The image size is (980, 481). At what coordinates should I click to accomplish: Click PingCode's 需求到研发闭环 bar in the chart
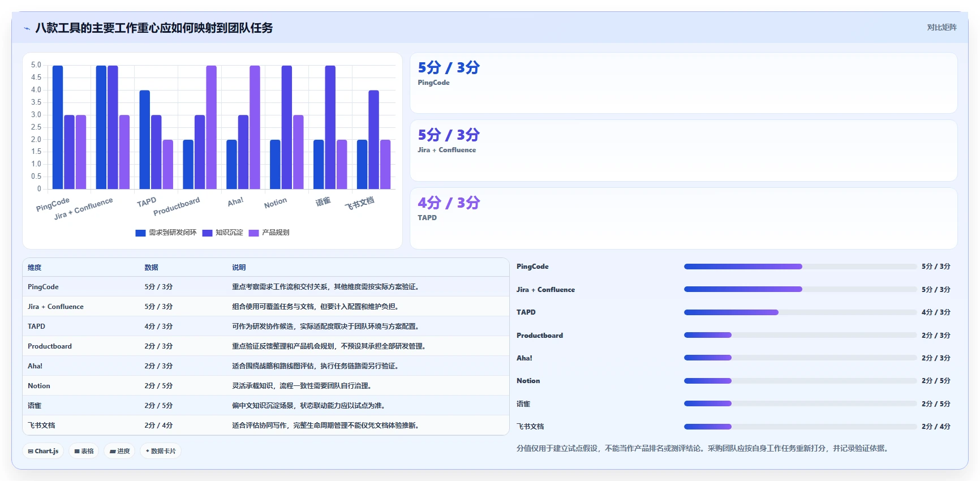[58, 127]
